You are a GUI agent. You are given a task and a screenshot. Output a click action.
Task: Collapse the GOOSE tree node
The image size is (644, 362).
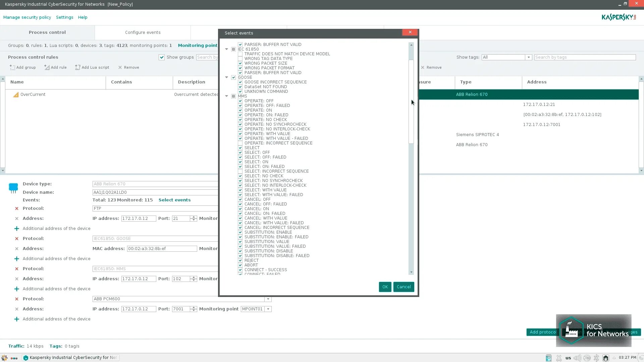[226, 77]
